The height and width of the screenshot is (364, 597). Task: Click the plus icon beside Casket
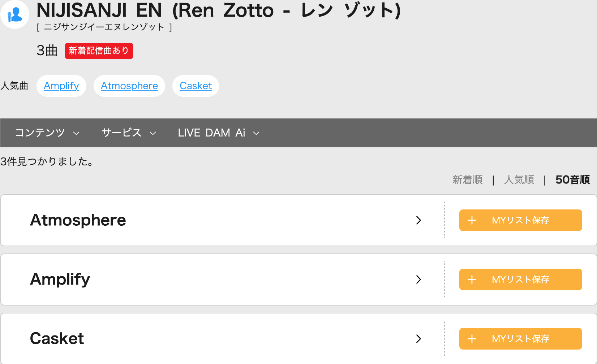tap(472, 339)
